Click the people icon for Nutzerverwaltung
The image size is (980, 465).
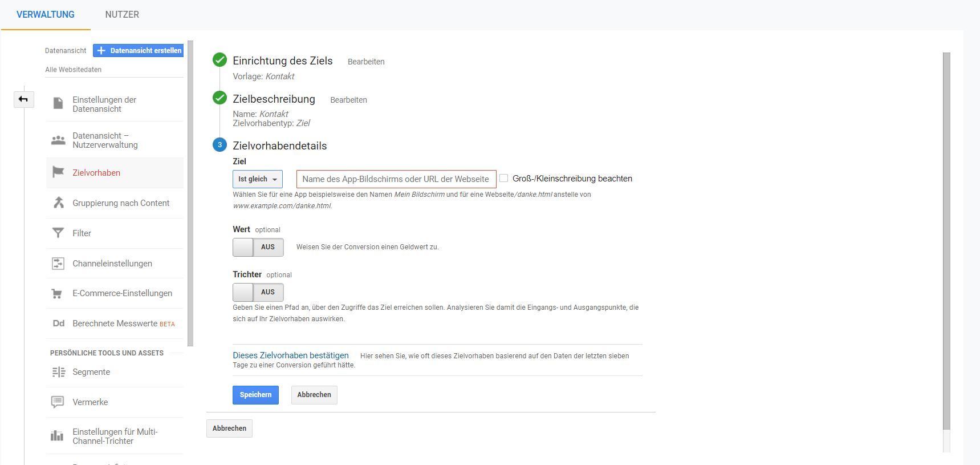58,140
